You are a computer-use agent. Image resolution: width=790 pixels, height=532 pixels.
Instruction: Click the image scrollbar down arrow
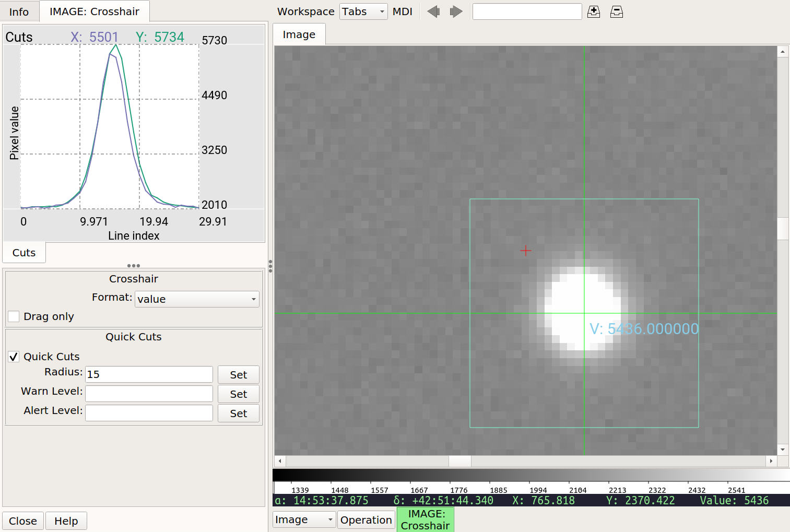tap(782, 450)
